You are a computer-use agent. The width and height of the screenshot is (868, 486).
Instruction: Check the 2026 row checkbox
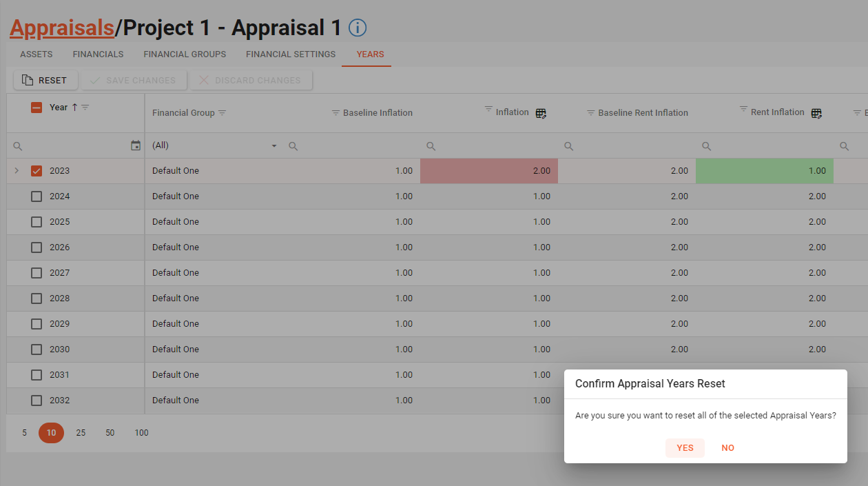tap(37, 247)
